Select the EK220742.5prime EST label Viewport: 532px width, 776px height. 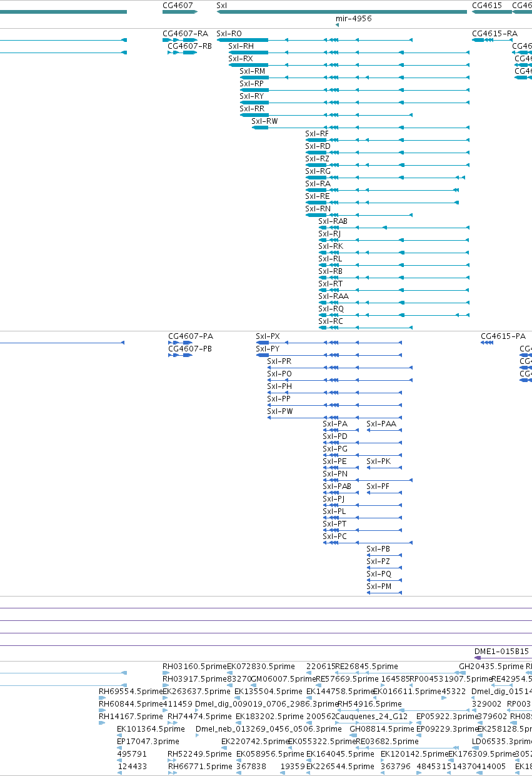point(254,742)
